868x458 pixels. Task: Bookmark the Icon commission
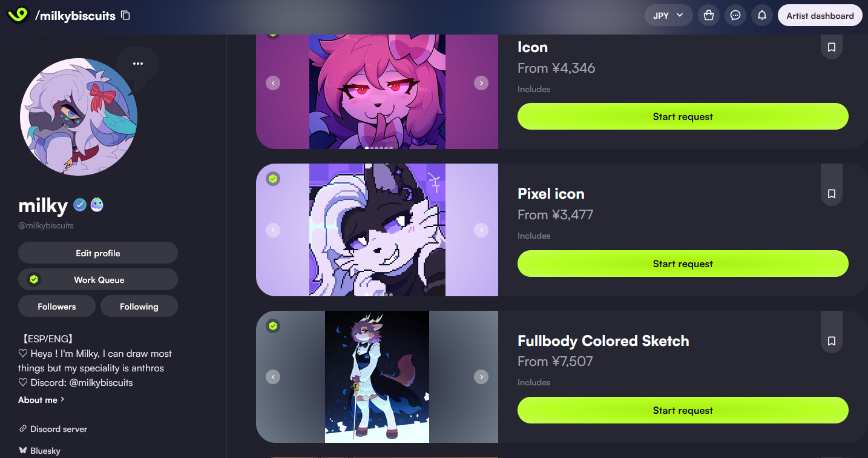(x=832, y=47)
